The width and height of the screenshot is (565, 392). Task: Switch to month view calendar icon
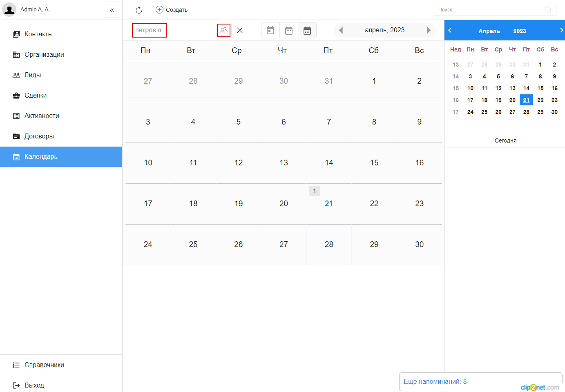[x=307, y=30]
